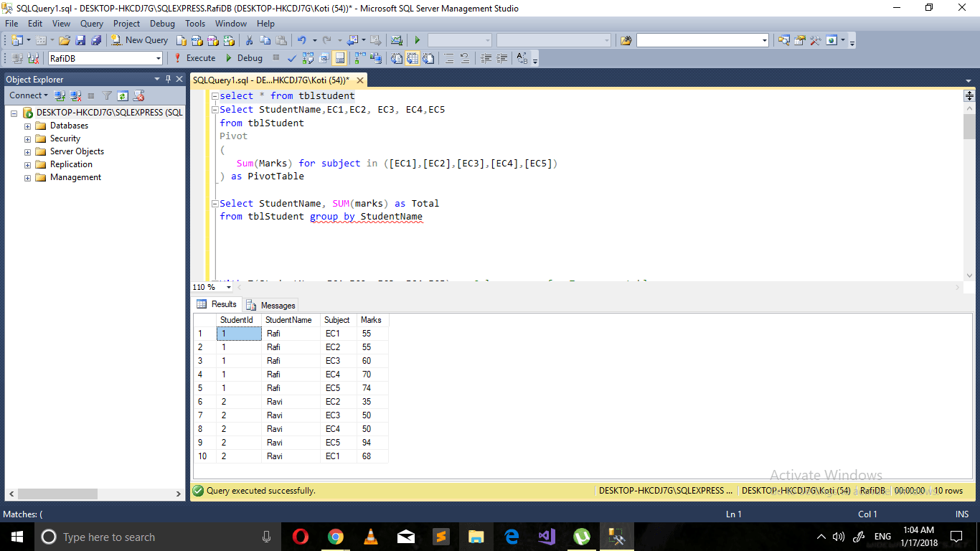Toggle auto-hide pin on Object Explorer
Viewport: 980px width, 551px height.
169,79
